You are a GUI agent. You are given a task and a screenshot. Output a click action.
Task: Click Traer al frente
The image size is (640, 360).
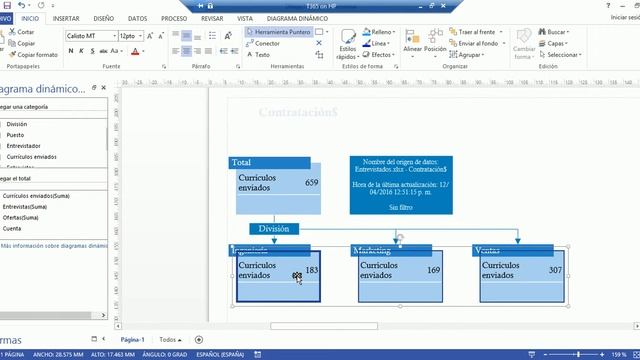pos(473,32)
